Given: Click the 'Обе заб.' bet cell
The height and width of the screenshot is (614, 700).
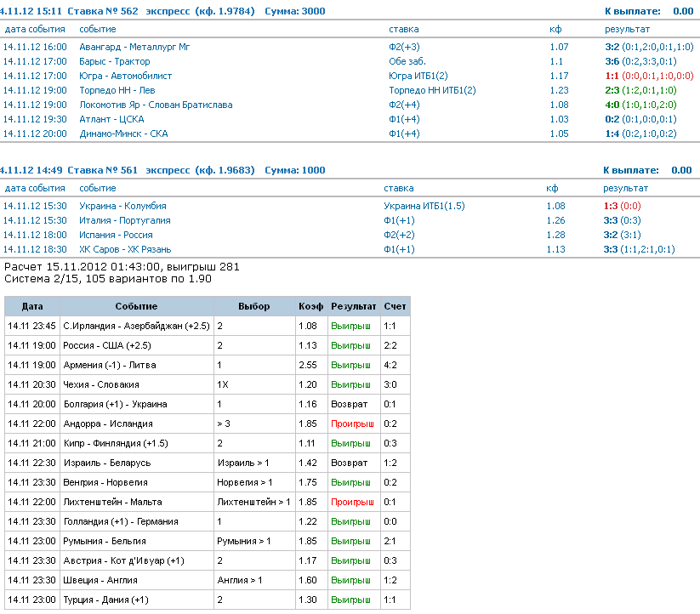Looking at the screenshot, I should pos(407,61).
